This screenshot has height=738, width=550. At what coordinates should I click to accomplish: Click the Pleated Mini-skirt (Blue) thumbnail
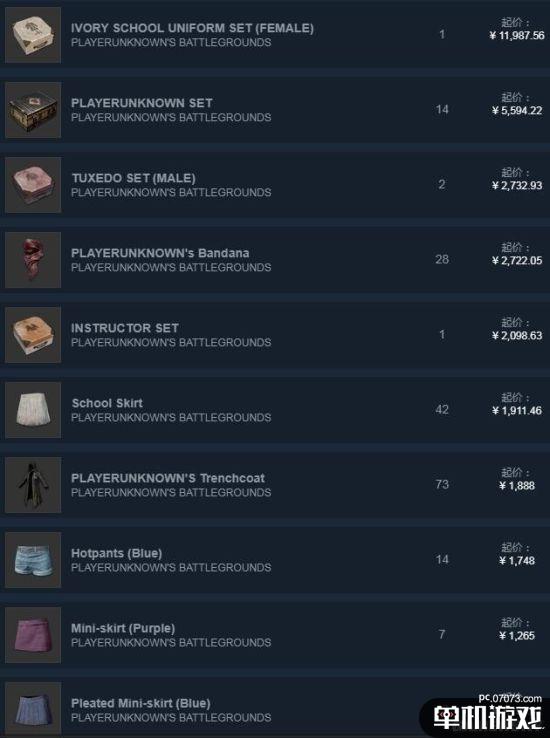pos(33,710)
